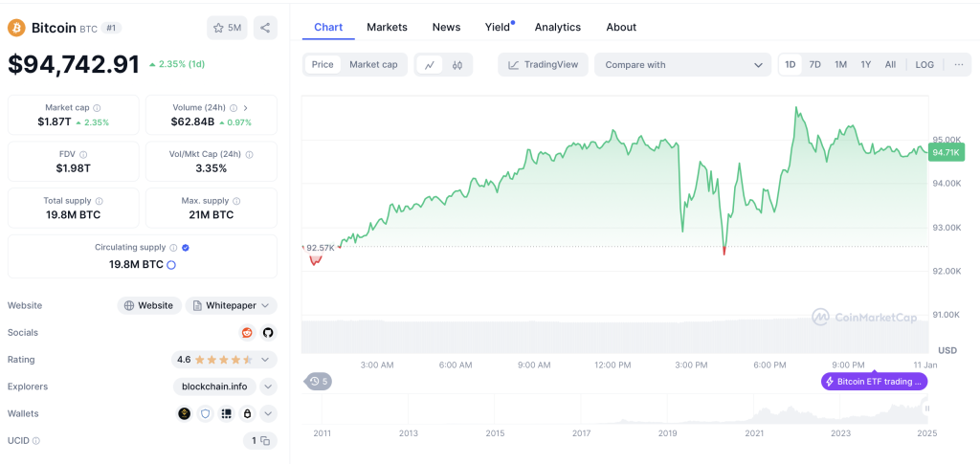This screenshot has height=464, width=980.
Task: Click FDV info icon
Action: click(x=83, y=154)
